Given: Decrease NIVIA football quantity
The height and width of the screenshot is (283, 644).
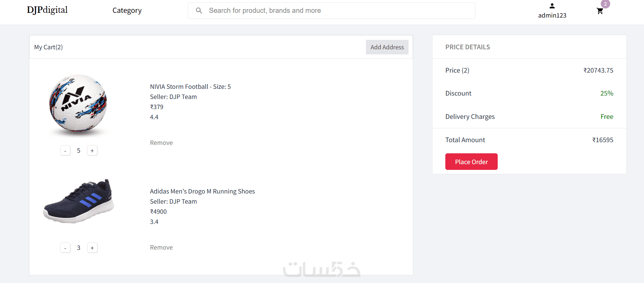Looking at the screenshot, I should [x=65, y=151].
